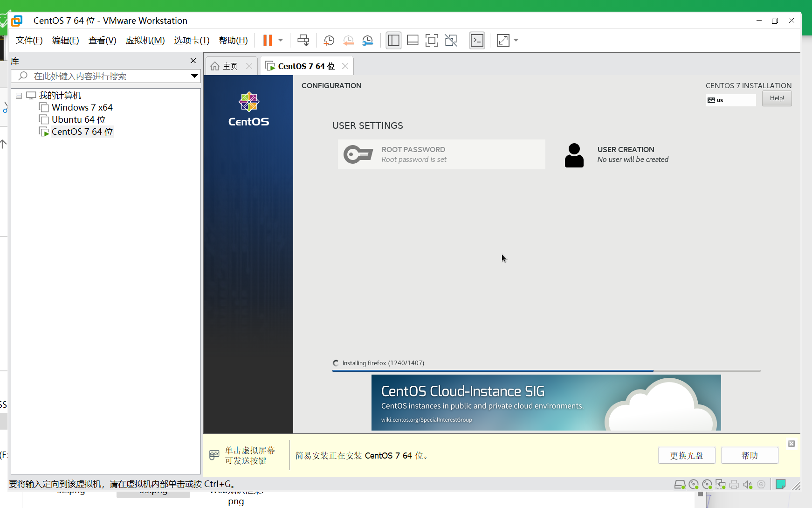Click the library search input field
The width and height of the screenshot is (812, 508).
[x=106, y=76]
